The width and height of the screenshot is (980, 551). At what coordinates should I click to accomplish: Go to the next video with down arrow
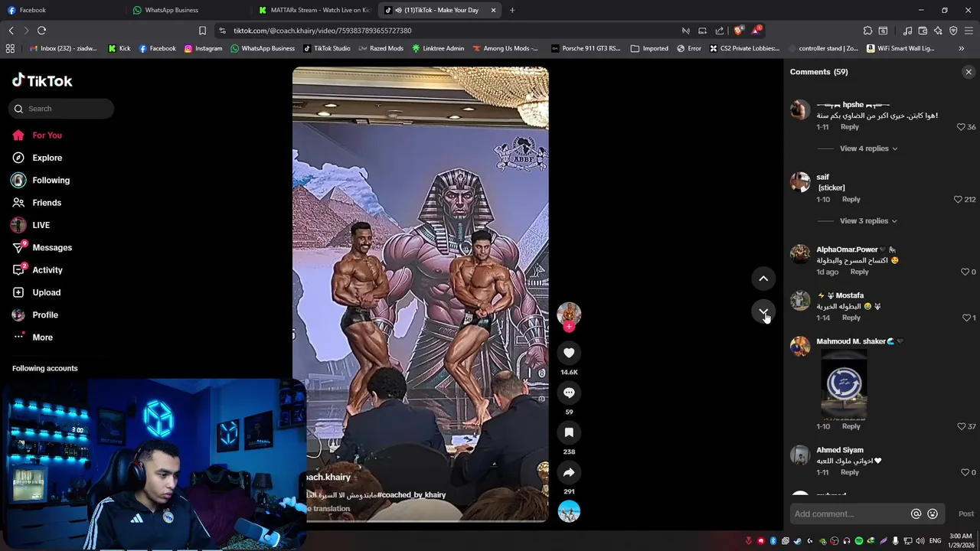click(763, 311)
